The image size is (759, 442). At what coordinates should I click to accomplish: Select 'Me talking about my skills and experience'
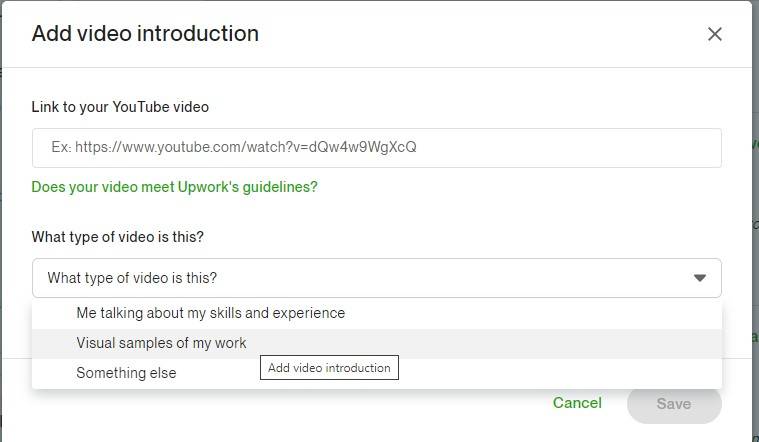click(377, 313)
